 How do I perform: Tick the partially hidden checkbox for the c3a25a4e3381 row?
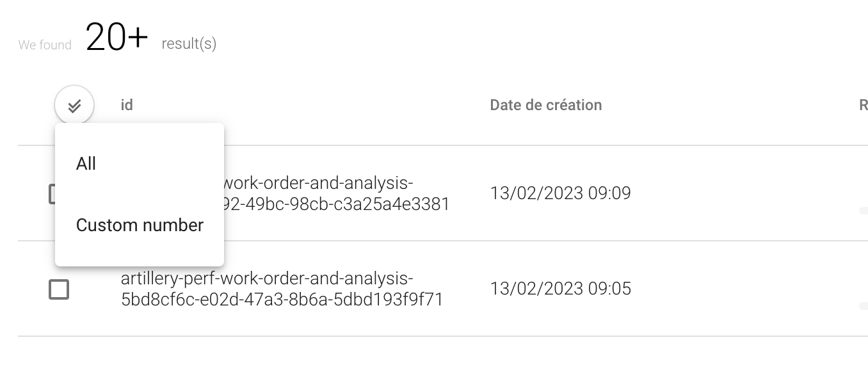coord(51,194)
